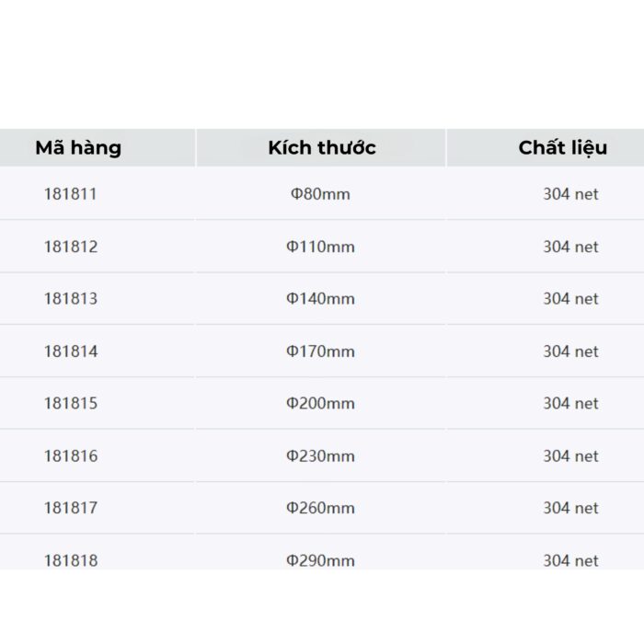Select product code 181818
Screen dimensions: 644x644
point(71,559)
